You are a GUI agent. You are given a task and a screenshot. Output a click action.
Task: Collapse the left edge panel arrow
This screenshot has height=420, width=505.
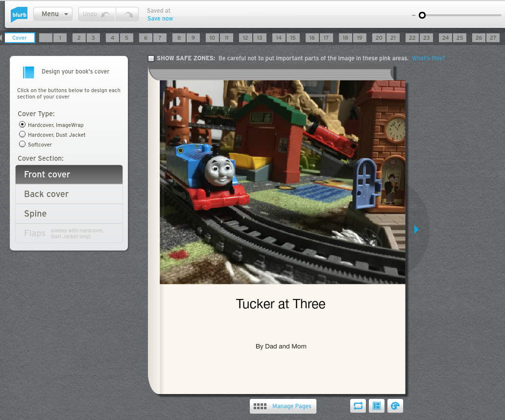[x=1, y=38]
